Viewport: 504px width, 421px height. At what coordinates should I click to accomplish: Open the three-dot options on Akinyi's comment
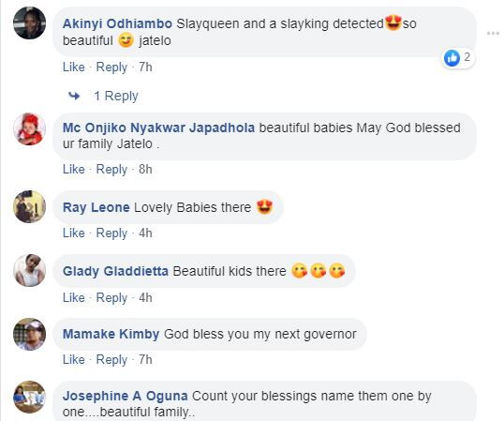[x=494, y=33]
